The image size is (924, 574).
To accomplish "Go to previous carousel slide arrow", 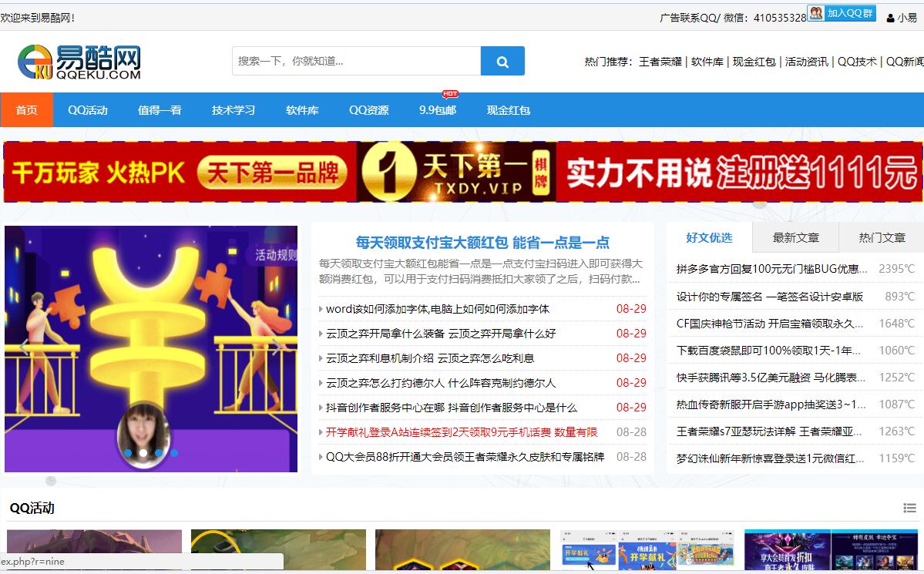I will coord(24,347).
